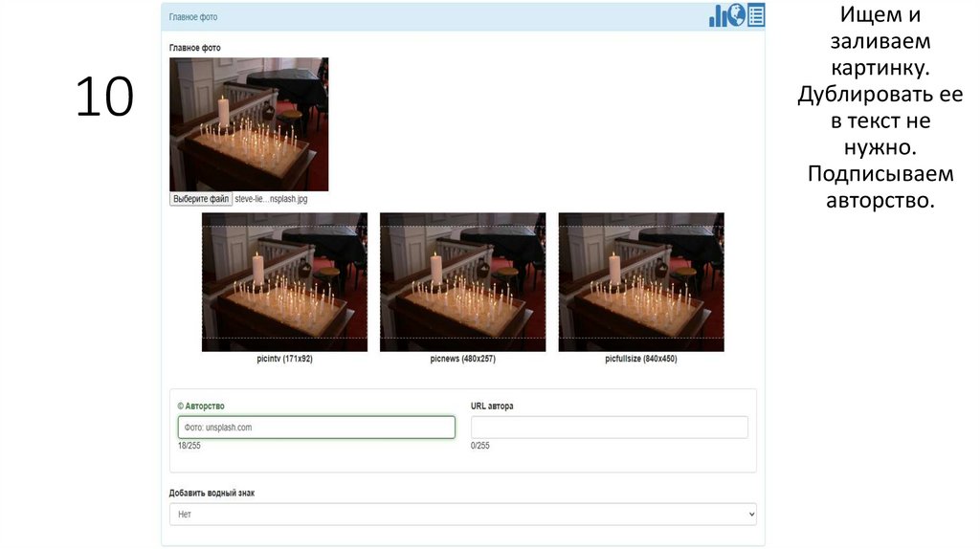This screenshot has height=549, width=980.
Task: Select the picnews (480x257) crop preview
Action: 462,282
